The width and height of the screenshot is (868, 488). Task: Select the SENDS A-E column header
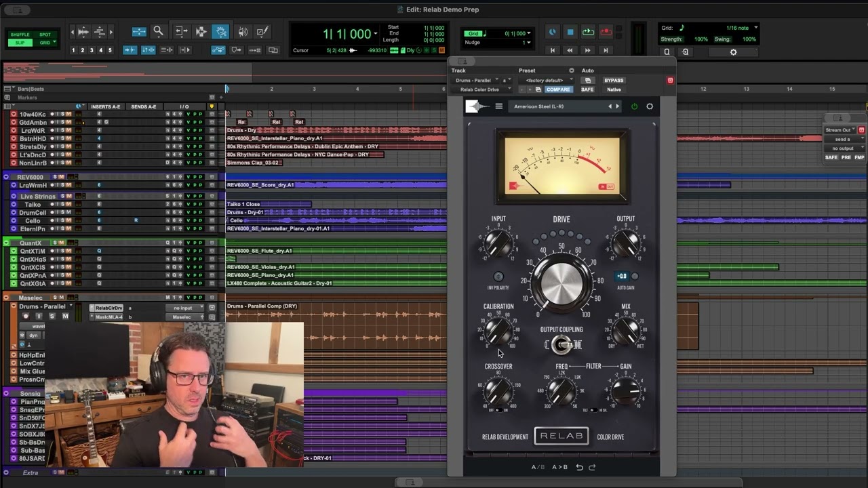click(143, 106)
